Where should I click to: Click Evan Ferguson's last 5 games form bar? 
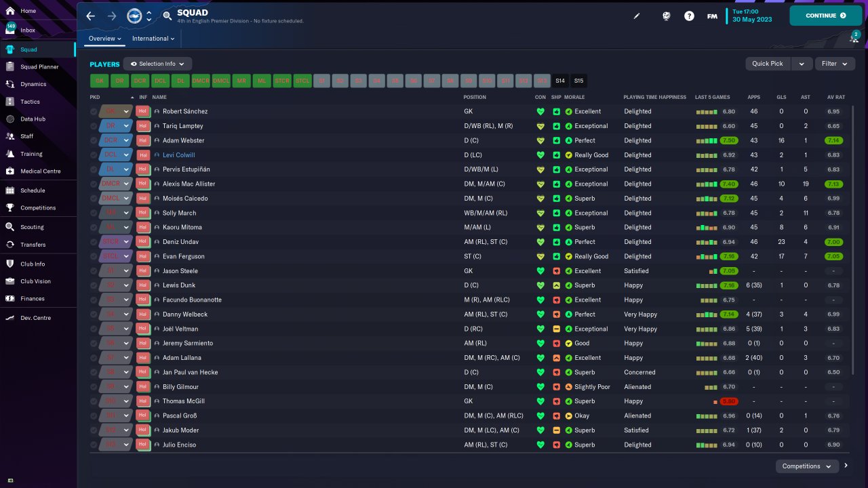click(707, 256)
